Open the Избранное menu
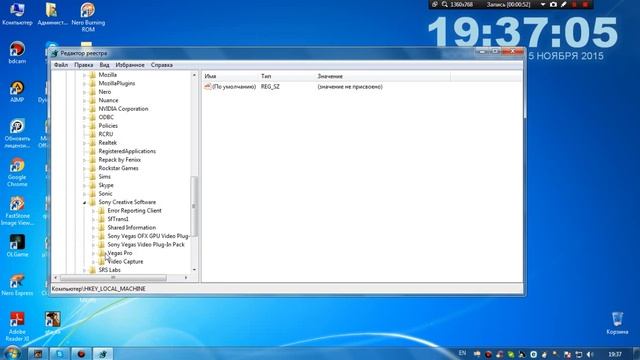The image size is (640, 360). 130,65
